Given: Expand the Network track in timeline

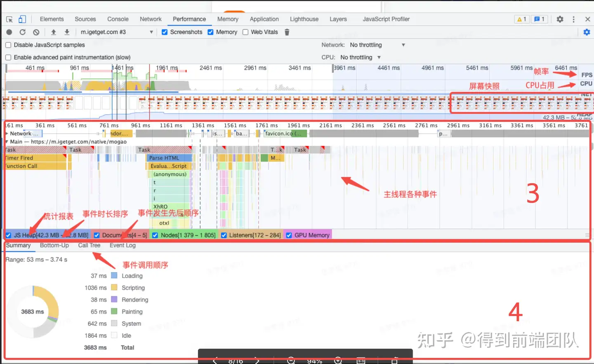Looking at the screenshot, I should 7,134.
